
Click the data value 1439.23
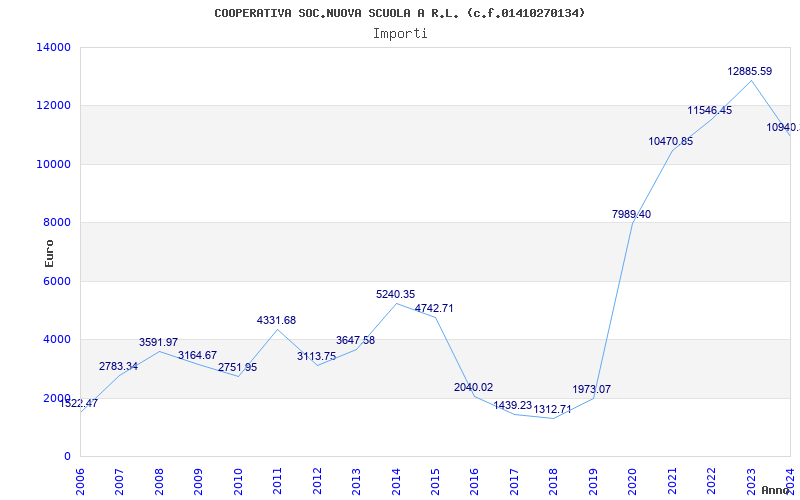coord(513,405)
